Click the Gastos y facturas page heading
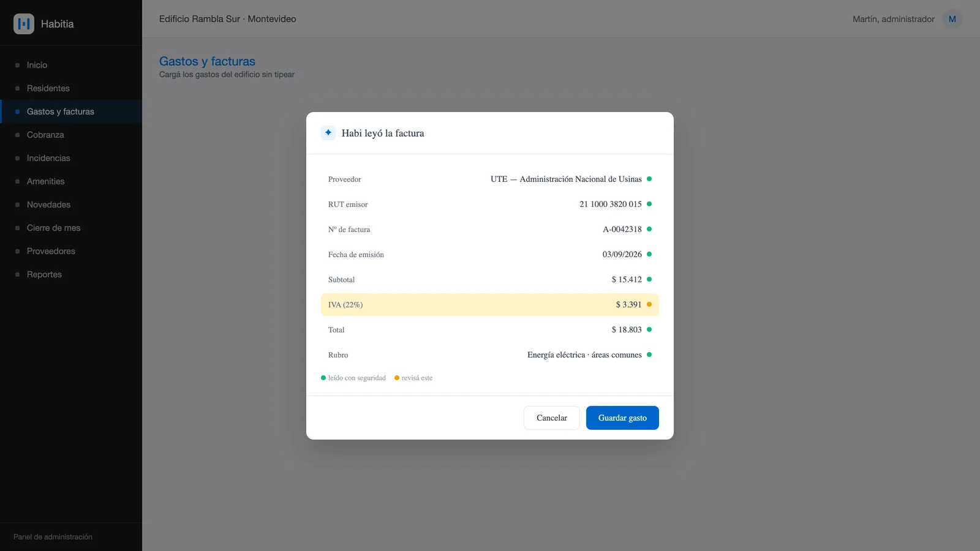The image size is (980, 551). [x=207, y=61]
